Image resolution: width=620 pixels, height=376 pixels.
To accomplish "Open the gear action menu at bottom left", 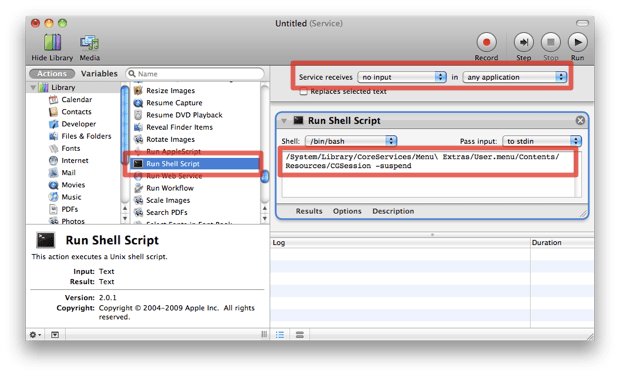I will (35, 335).
